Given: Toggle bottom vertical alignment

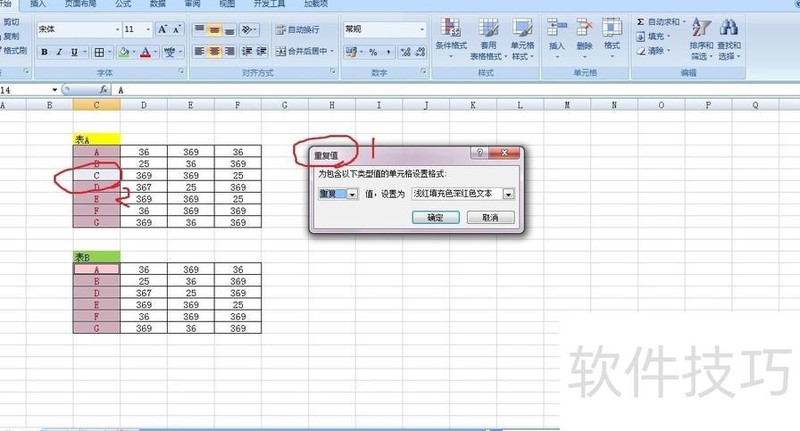Looking at the screenshot, I should (x=230, y=30).
